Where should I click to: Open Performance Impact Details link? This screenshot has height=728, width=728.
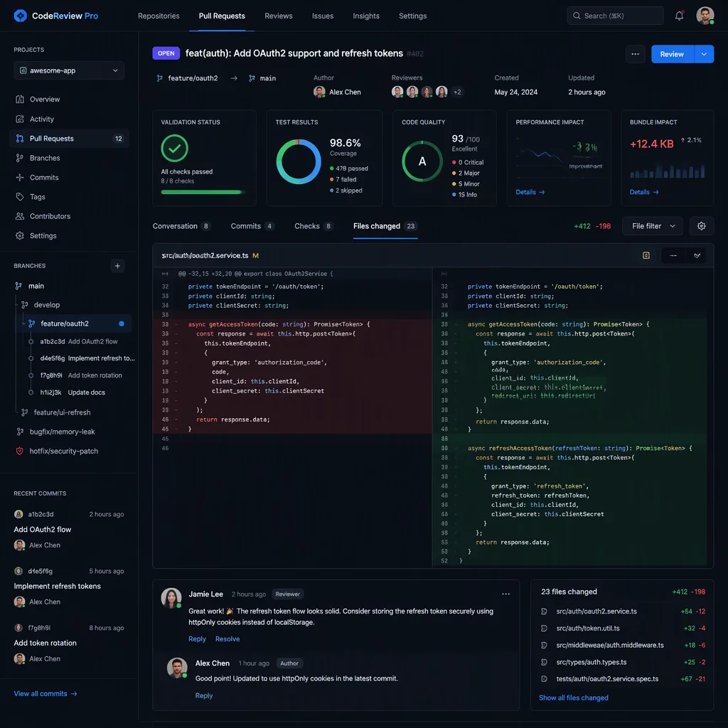pos(530,192)
